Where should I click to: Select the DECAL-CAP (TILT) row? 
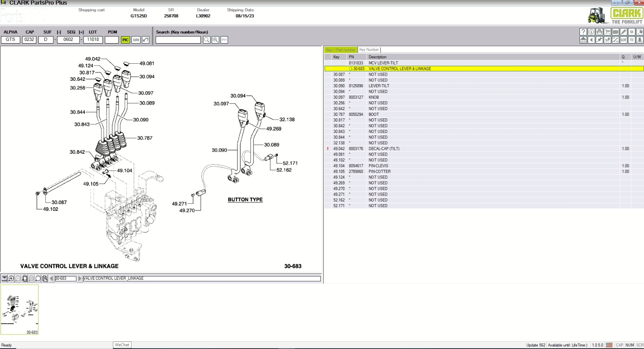[484, 149]
